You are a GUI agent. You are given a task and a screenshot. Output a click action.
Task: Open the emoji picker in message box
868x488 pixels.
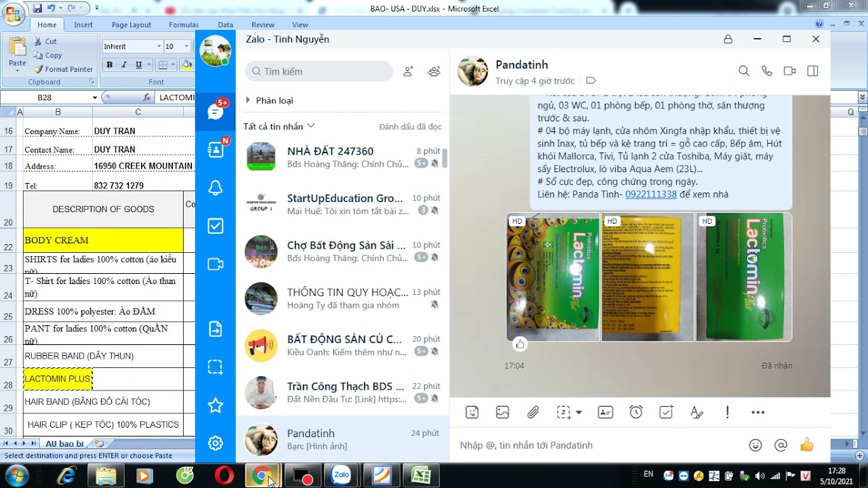click(755, 445)
